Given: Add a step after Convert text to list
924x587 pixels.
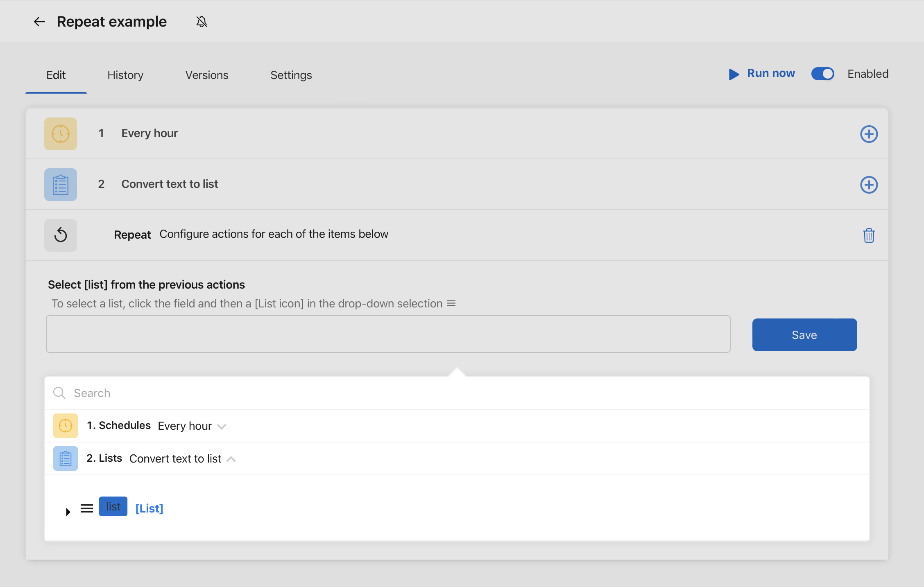Looking at the screenshot, I should pos(869,185).
